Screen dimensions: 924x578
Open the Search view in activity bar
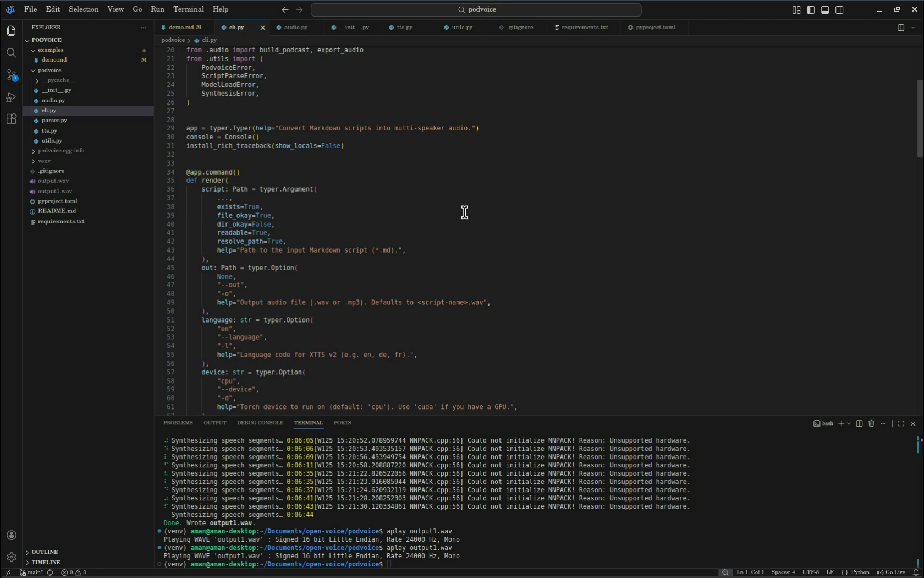[x=11, y=53]
